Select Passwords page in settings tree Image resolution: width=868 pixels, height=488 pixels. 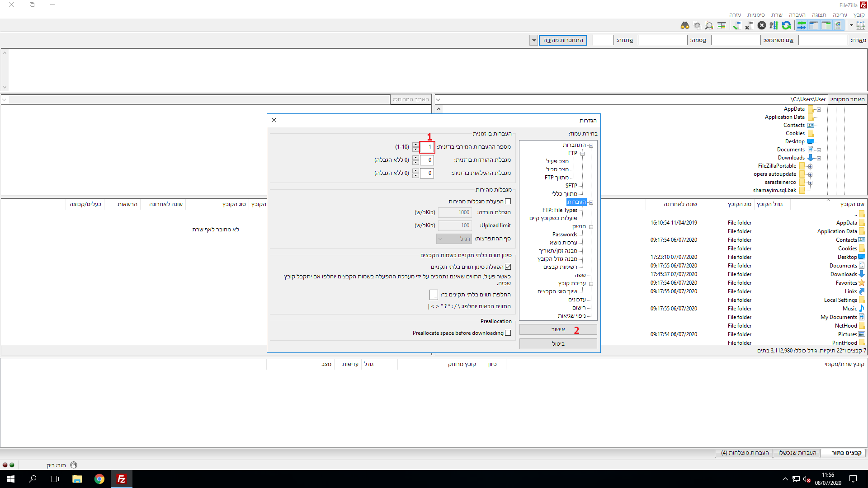point(565,235)
